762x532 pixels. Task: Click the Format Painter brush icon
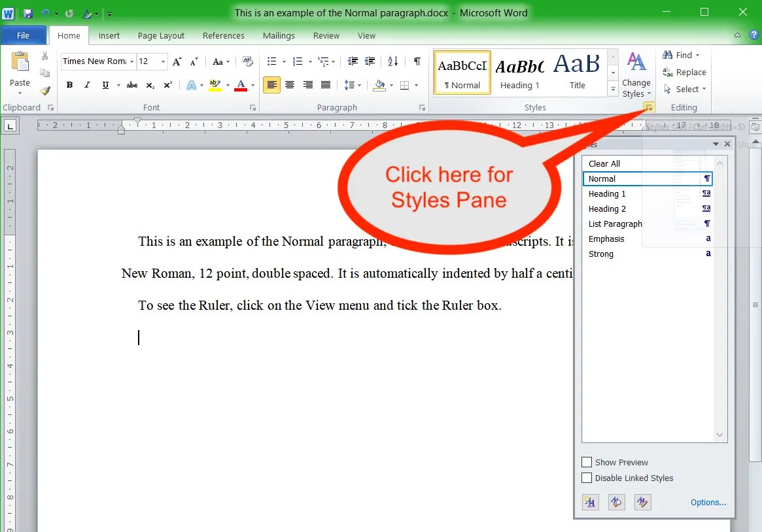coord(45,91)
